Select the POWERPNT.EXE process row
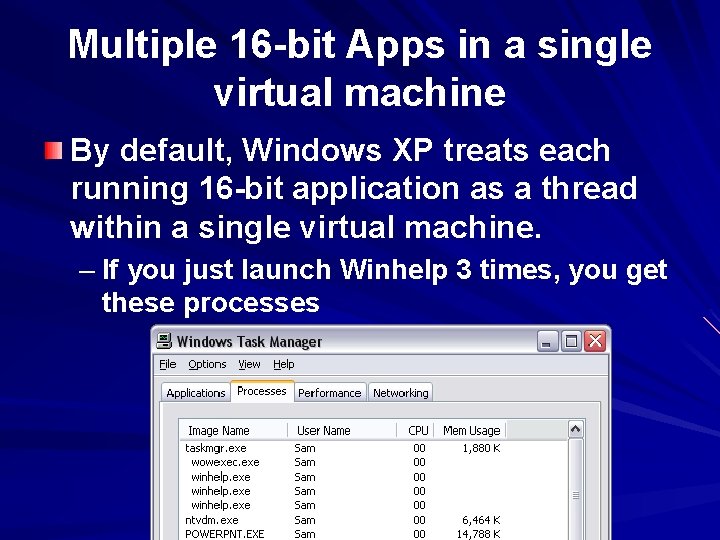 pyautogui.click(x=374, y=534)
